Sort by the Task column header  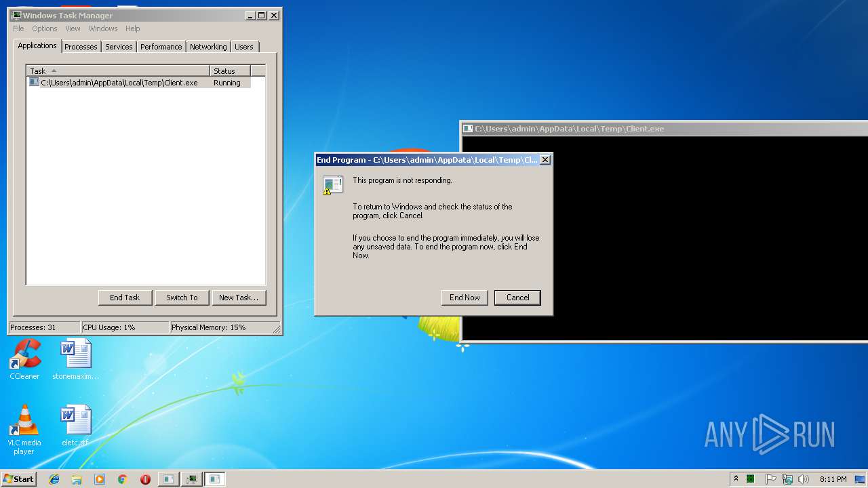[118, 70]
